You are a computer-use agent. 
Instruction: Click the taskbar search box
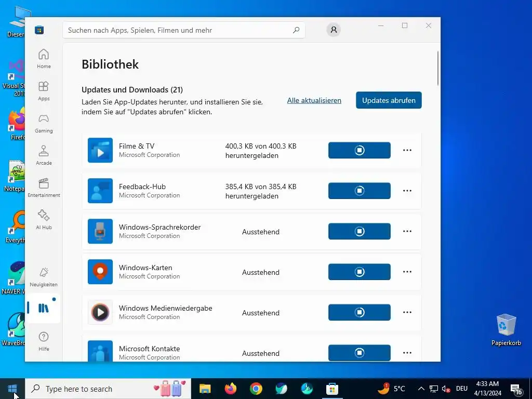coord(108,389)
